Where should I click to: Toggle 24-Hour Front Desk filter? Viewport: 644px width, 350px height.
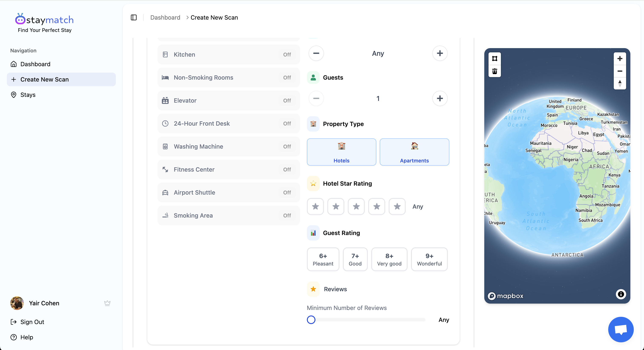229,123
